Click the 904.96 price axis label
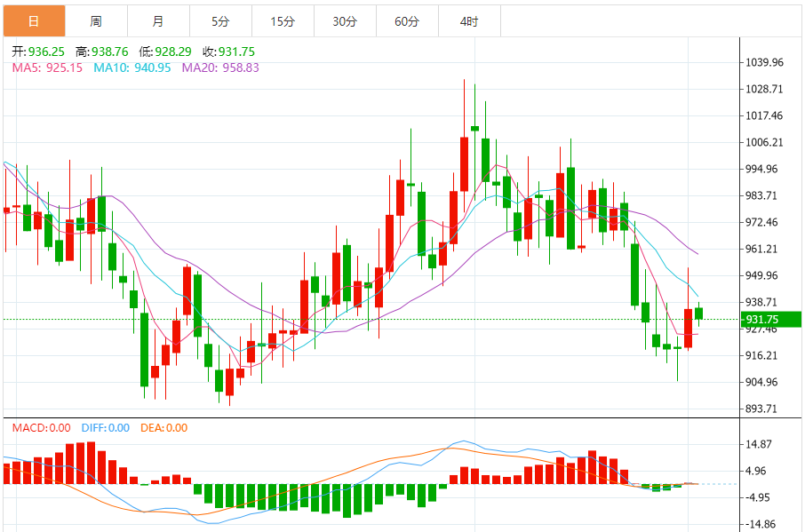This screenshot has width=805, height=532. (x=761, y=382)
